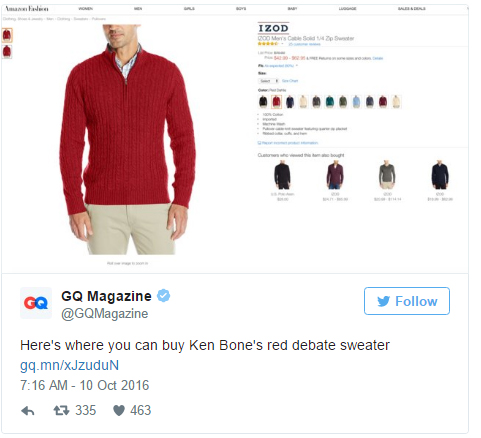481x438 pixels.
Task: Click the @GQMagazine handle
Action: [x=105, y=314]
